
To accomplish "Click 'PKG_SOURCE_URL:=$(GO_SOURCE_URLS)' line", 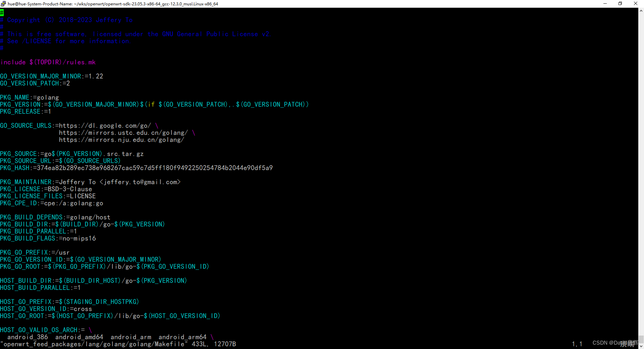I will [x=60, y=161].
